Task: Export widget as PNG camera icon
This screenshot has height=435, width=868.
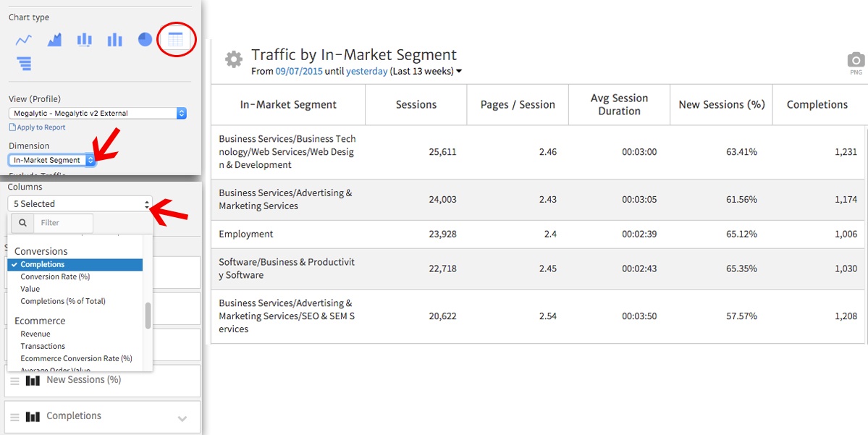Action: point(856,61)
